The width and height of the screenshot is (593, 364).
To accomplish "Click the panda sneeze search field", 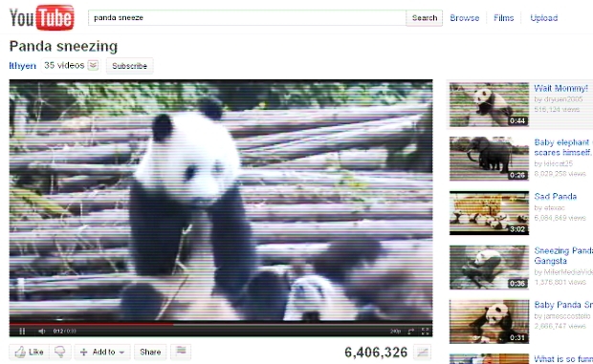I will pyautogui.click(x=247, y=18).
